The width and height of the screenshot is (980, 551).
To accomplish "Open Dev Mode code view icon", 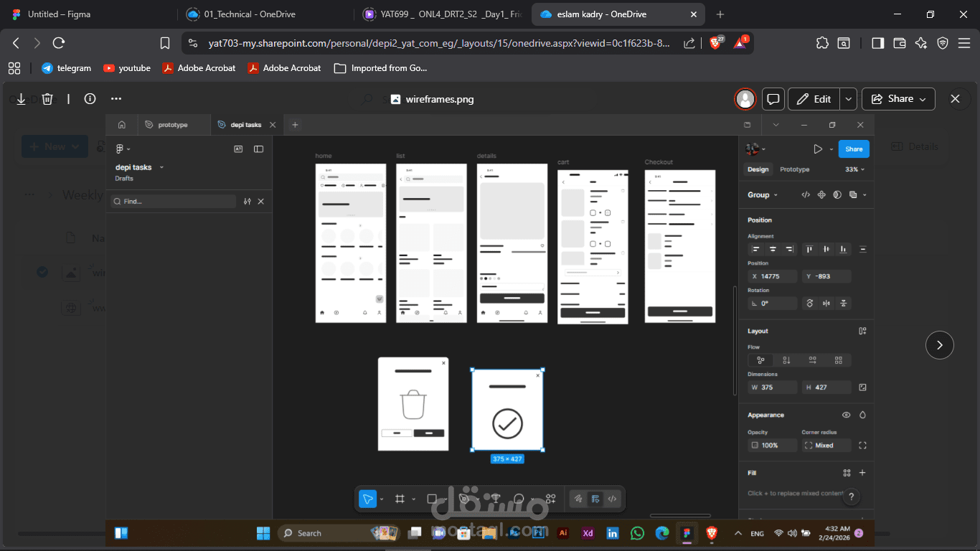I will [x=612, y=499].
